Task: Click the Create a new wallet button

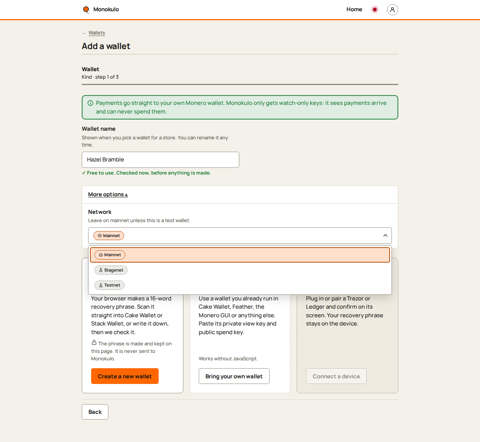Action: click(125, 376)
